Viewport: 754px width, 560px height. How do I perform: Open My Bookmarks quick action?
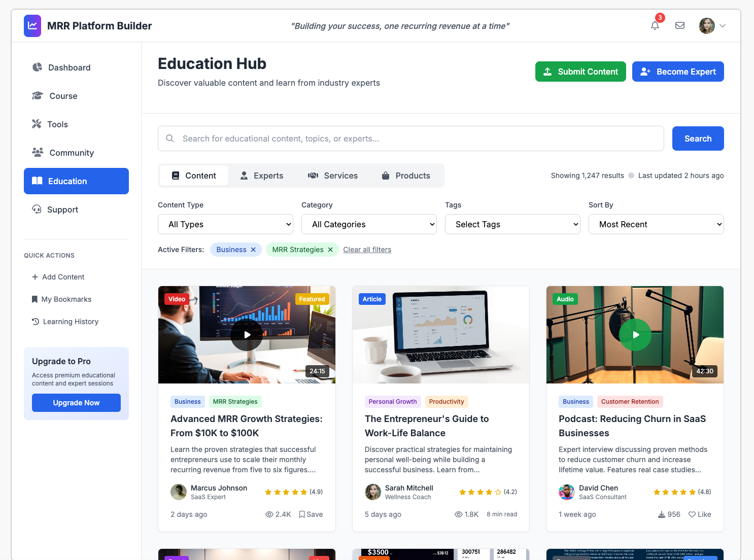[66, 299]
